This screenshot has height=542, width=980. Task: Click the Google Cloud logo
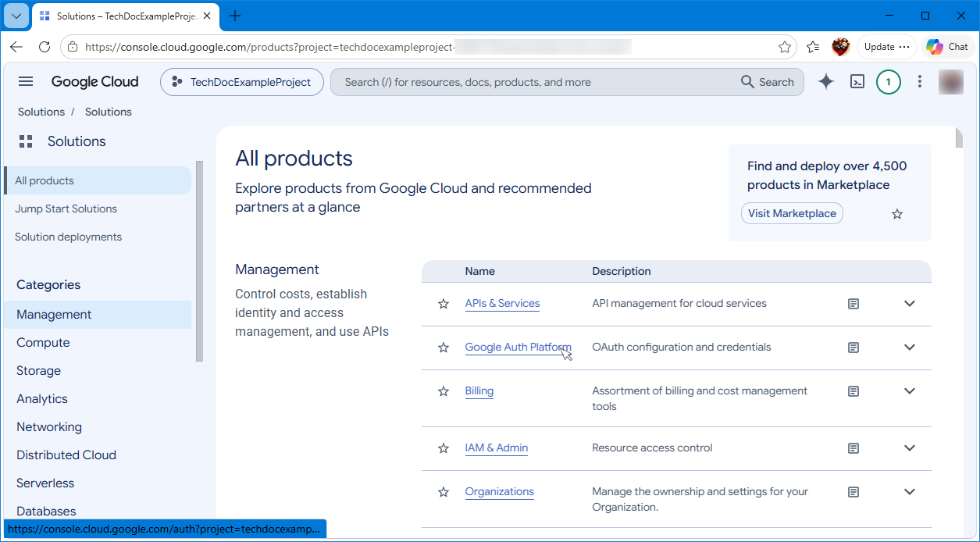pos(94,82)
